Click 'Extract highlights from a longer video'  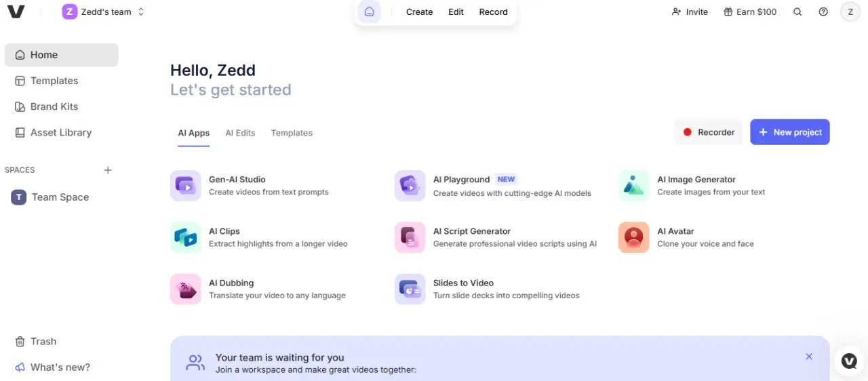tap(278, 243)
